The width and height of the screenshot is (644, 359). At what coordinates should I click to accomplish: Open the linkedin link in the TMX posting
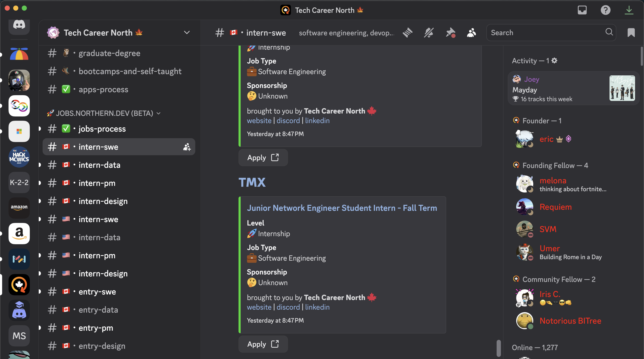317,307
